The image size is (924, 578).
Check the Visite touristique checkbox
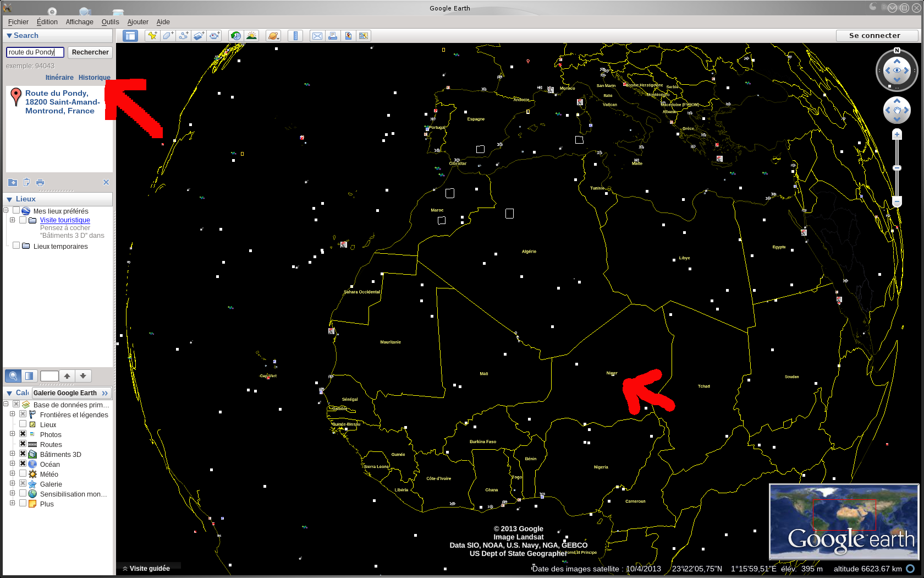(23, 220)
